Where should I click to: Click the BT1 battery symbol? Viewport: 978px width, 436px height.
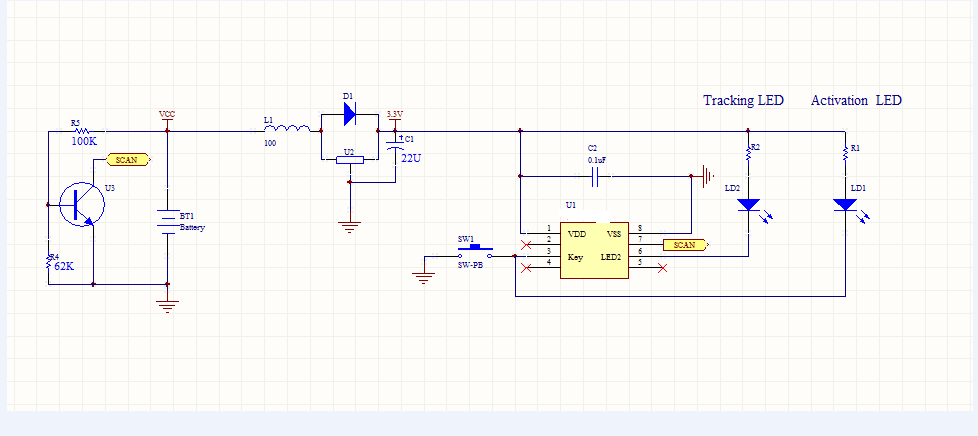(x=167, y=219)
